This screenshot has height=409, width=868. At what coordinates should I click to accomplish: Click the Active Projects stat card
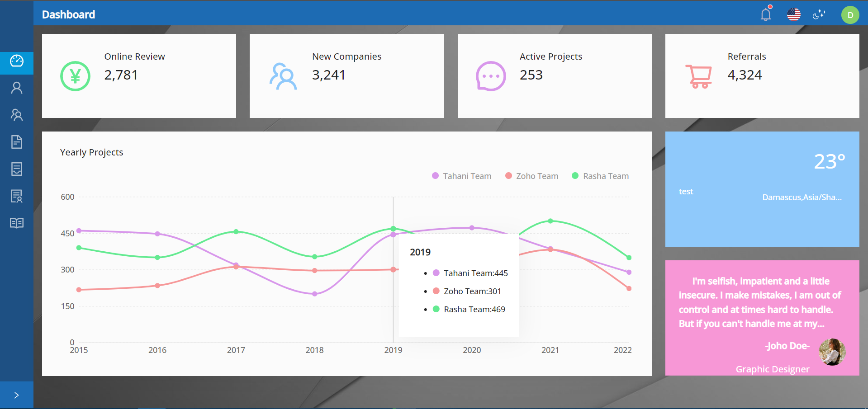coord(554,76)
